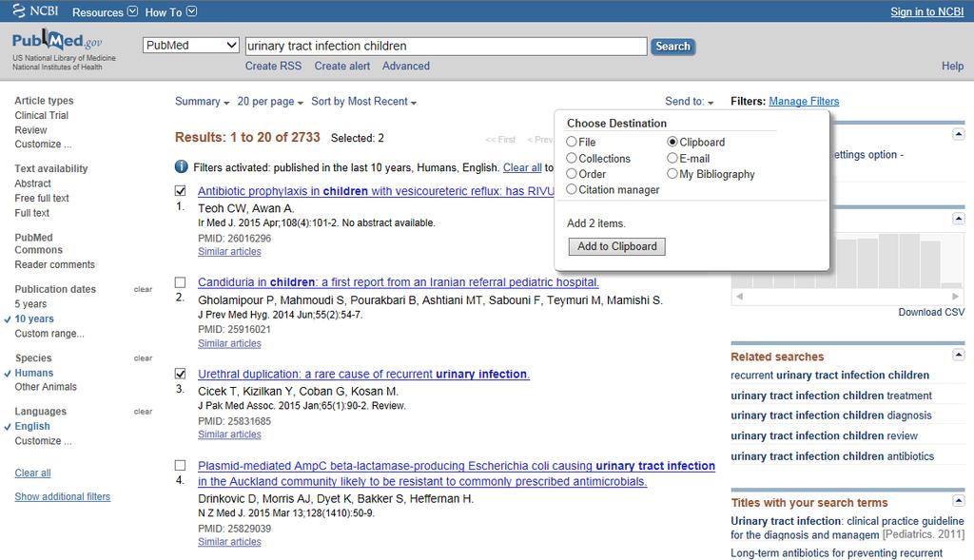Check the Candiduria in children article checkbox
The width and height of the screenshot is (974, 560).
click(x=180, y=282)
